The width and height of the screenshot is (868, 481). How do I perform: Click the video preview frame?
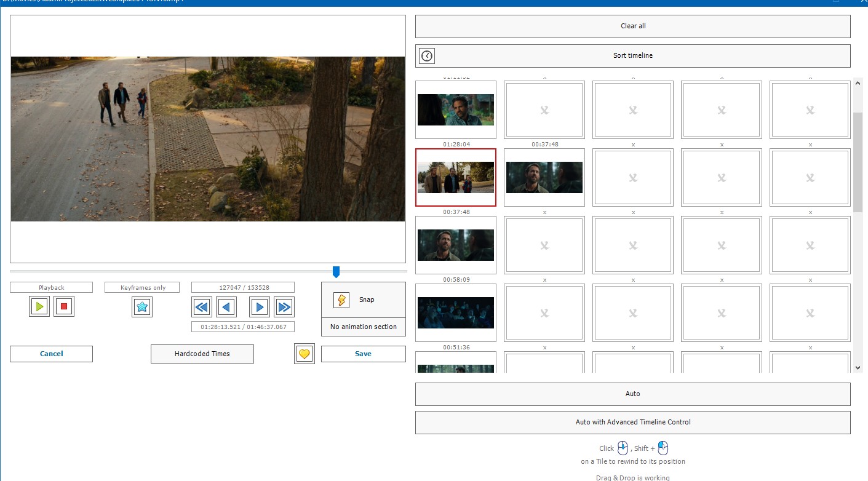tap(208, 139)
